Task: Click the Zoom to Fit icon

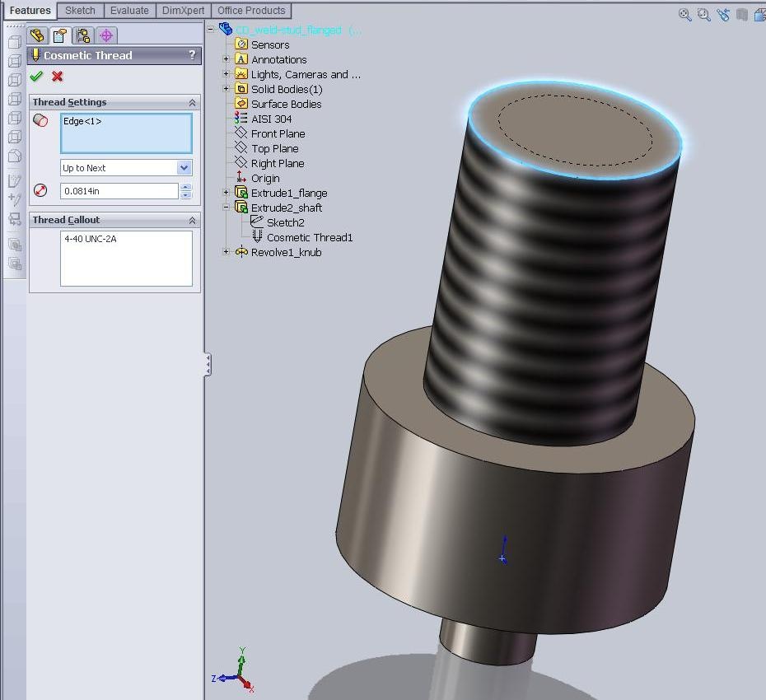Action: click(685, 15)
